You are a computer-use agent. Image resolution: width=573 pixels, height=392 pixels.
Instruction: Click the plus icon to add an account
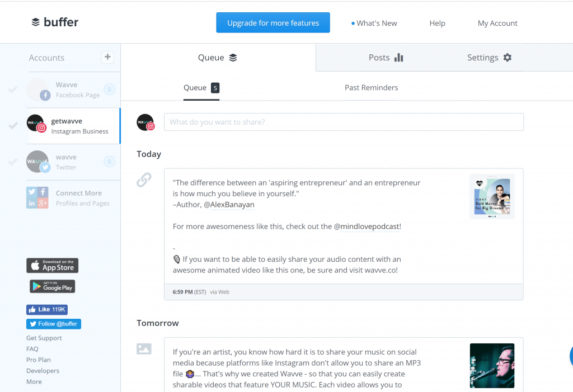107,56
